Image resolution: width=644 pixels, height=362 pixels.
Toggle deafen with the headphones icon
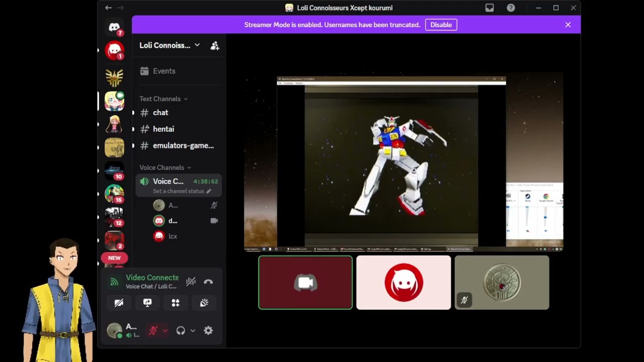pos(181,330)
